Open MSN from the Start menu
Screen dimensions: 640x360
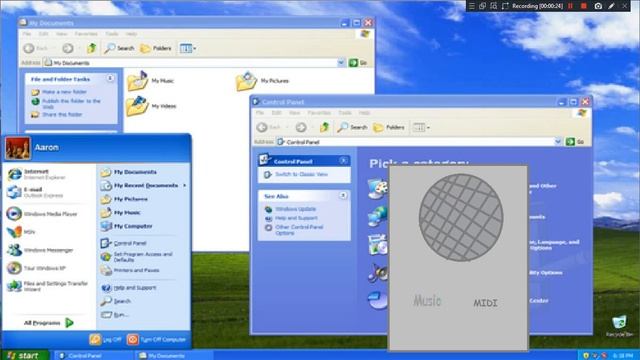pos(21,232)
